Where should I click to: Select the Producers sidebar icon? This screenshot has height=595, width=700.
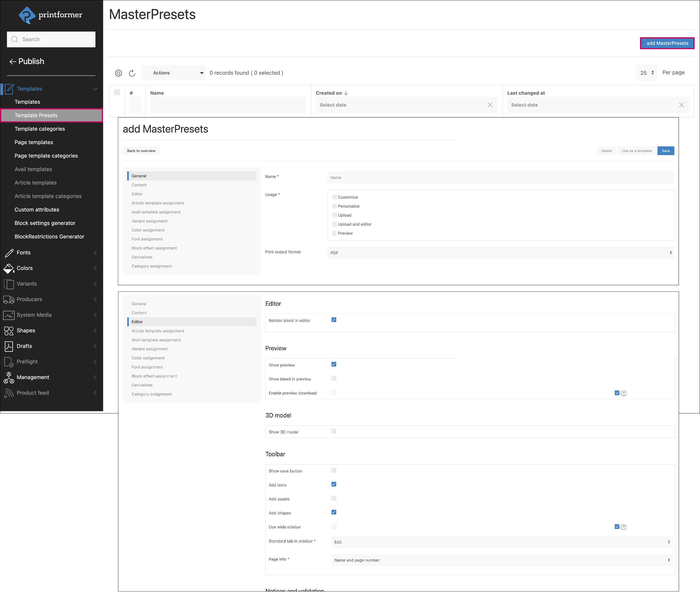[9, 299]
